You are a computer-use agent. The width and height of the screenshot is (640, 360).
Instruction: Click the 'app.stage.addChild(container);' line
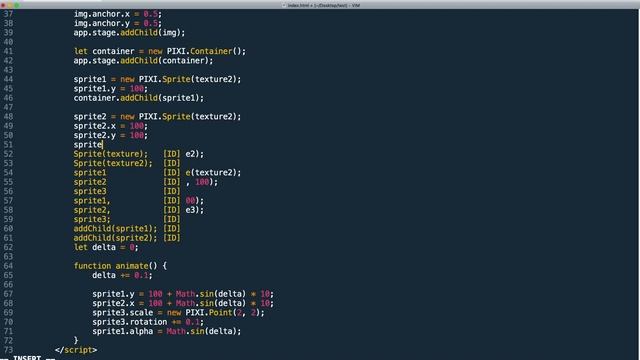(x=143, y=61)
